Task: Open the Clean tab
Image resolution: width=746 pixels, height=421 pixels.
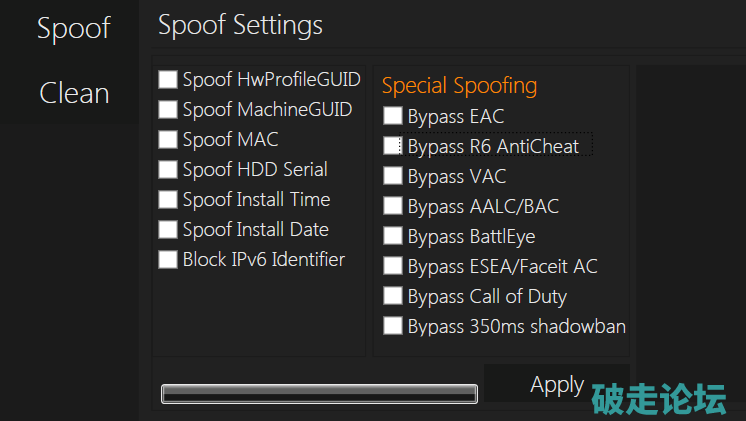Action: (74, 94)
